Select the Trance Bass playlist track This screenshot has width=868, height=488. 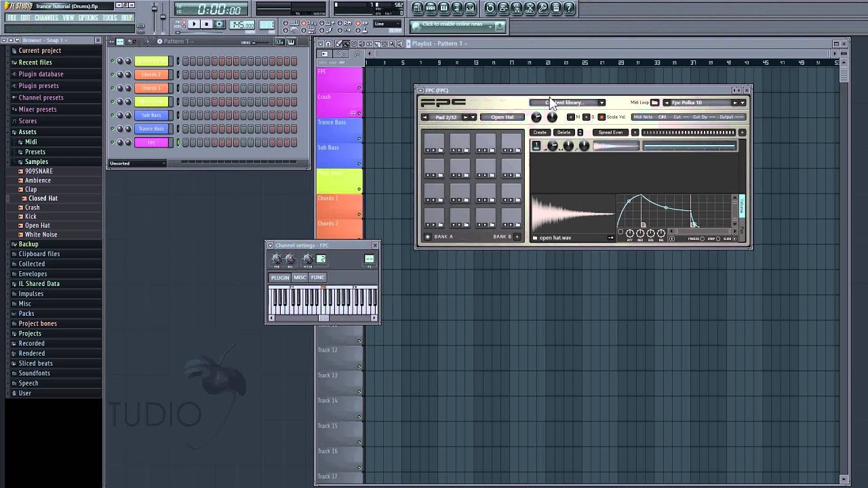(339, 131)
